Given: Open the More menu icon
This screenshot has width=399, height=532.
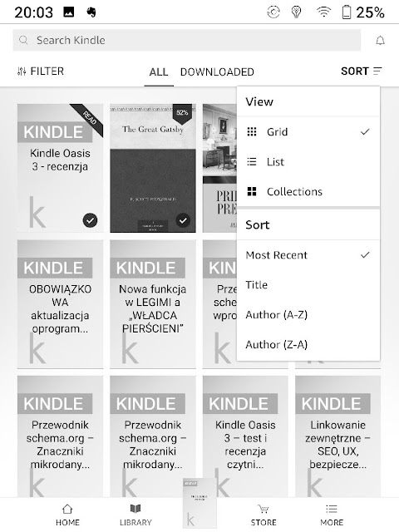Looking at the screenshot, I should [332, 509].
